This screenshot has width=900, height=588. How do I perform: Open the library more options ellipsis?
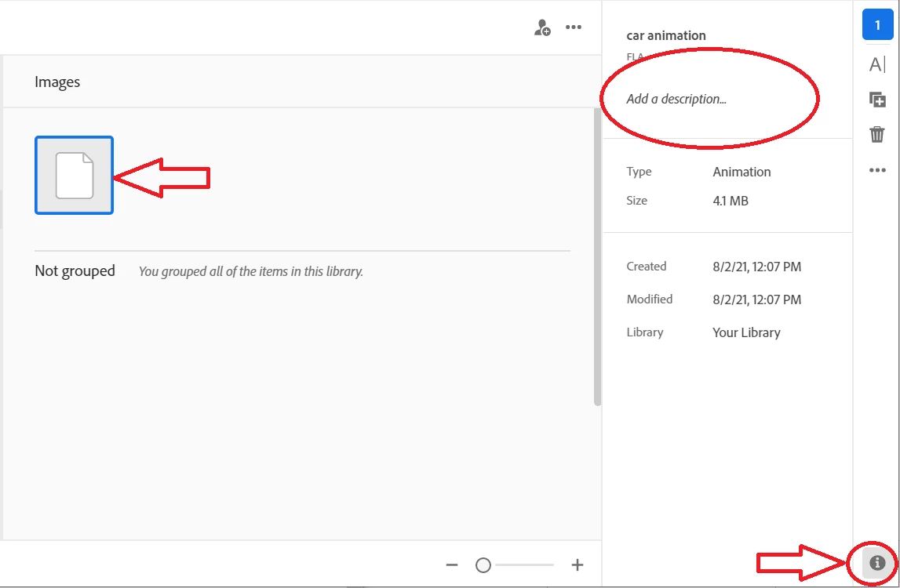tap(574, 27)
